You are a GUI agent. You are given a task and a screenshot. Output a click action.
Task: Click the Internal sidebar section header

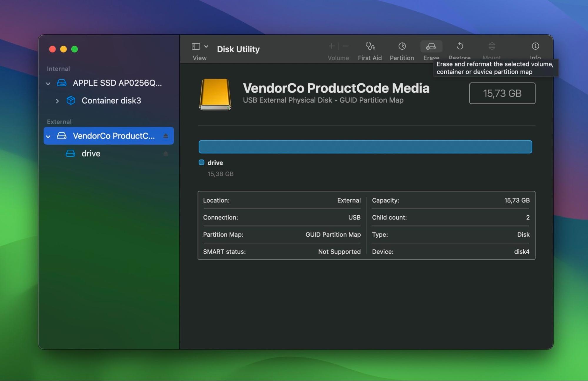58,69
